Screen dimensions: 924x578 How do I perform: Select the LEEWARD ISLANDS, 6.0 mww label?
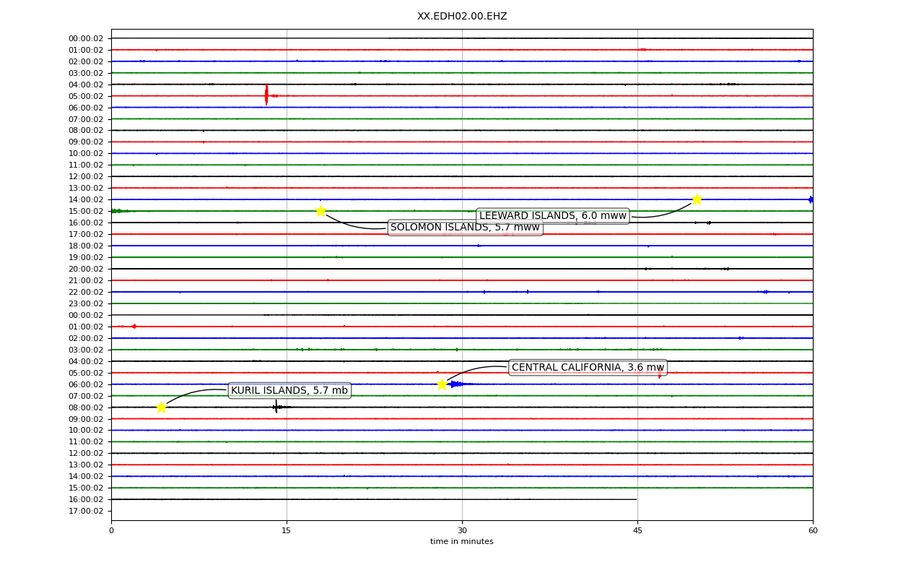pyautogui.click(x=553, y=216)
